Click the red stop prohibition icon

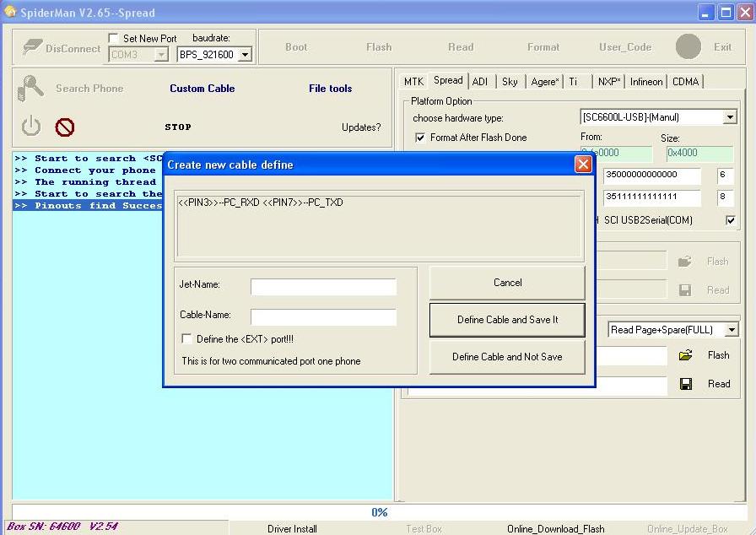point(65,127)
